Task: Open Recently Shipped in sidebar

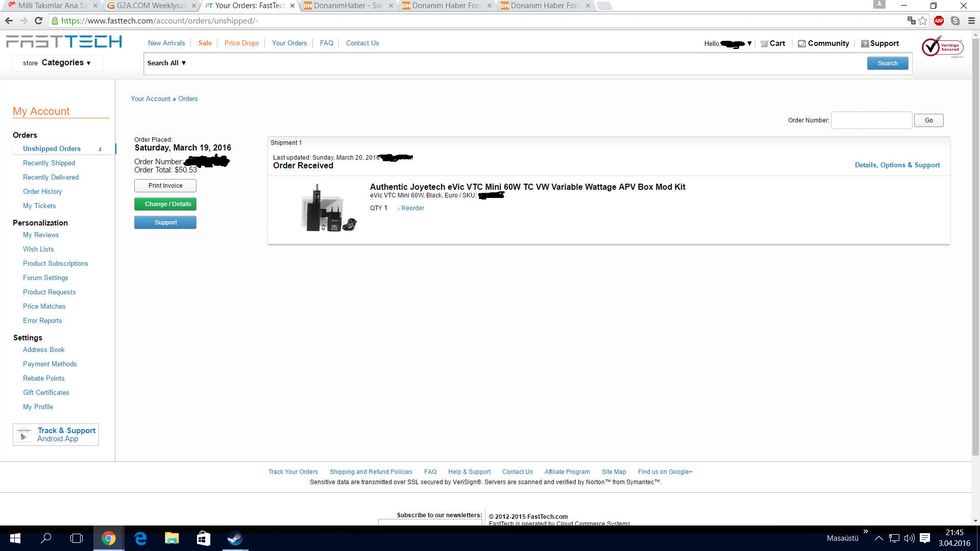Action: pos(49,163)
